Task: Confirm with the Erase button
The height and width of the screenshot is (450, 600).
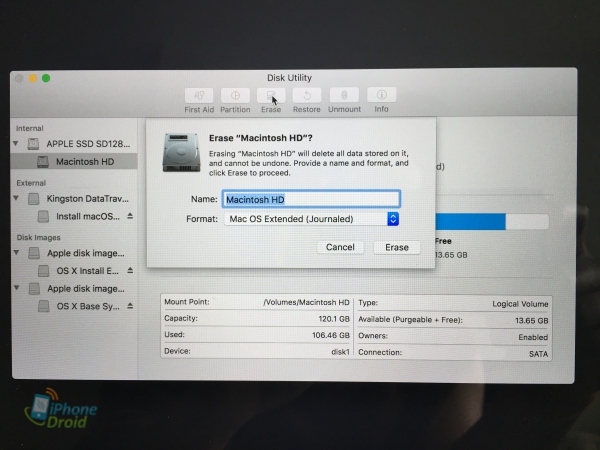Action: tap(396, 247)
